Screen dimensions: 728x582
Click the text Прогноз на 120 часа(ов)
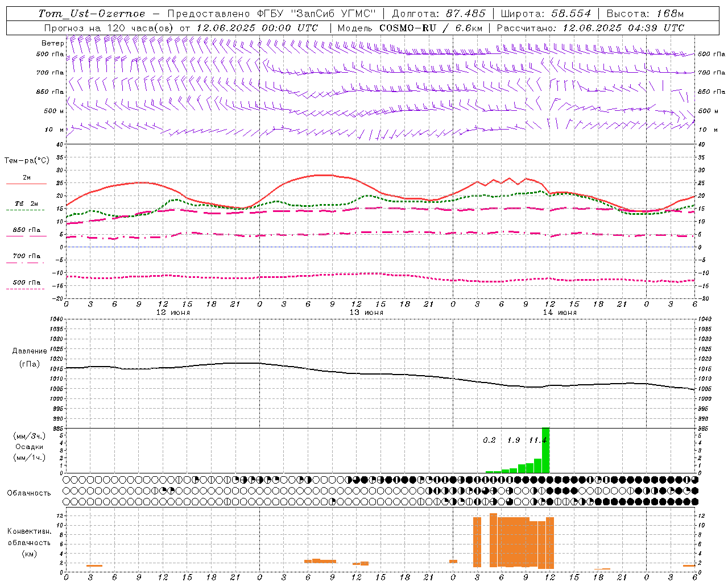click(x=110, y=28)
